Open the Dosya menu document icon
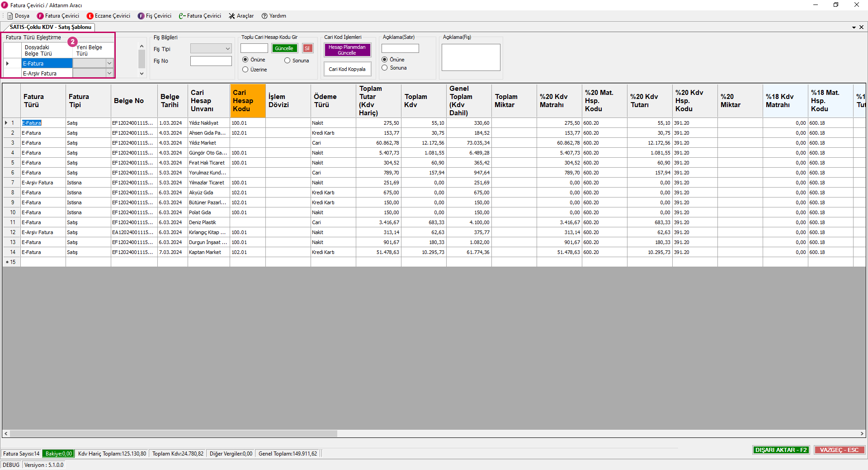Viewport: 868px width, 470px height. click(10, 16)
